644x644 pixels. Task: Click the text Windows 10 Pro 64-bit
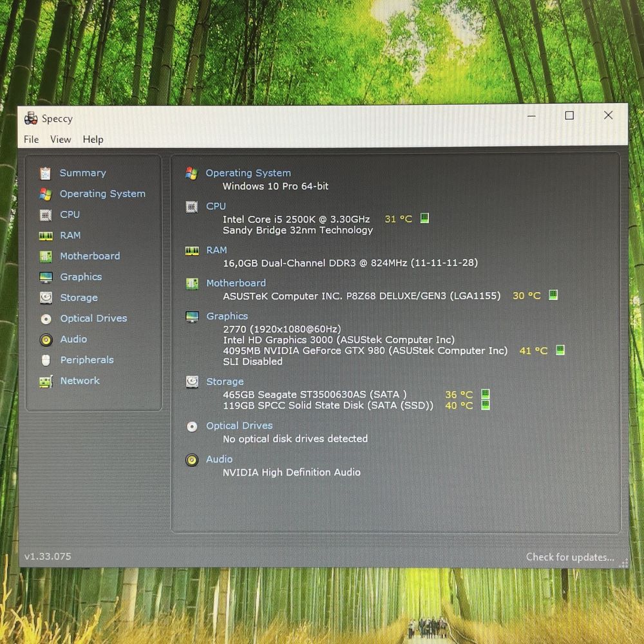276,186
